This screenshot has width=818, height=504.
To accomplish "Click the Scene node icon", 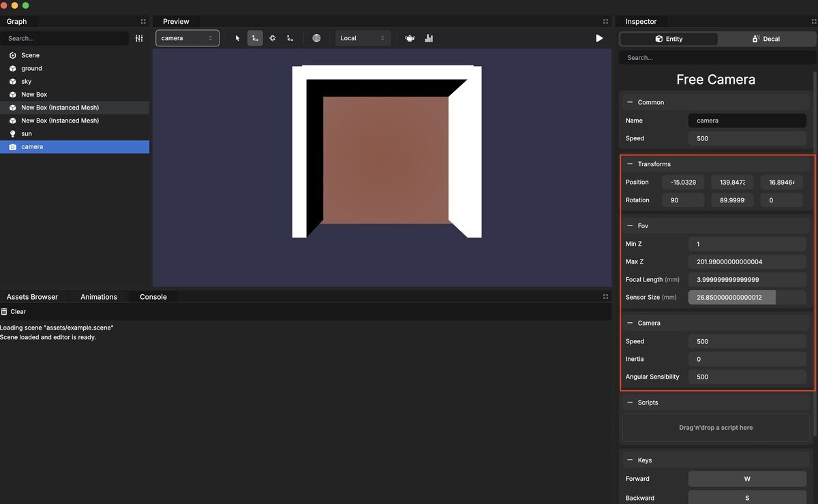I will click(12, 55).
